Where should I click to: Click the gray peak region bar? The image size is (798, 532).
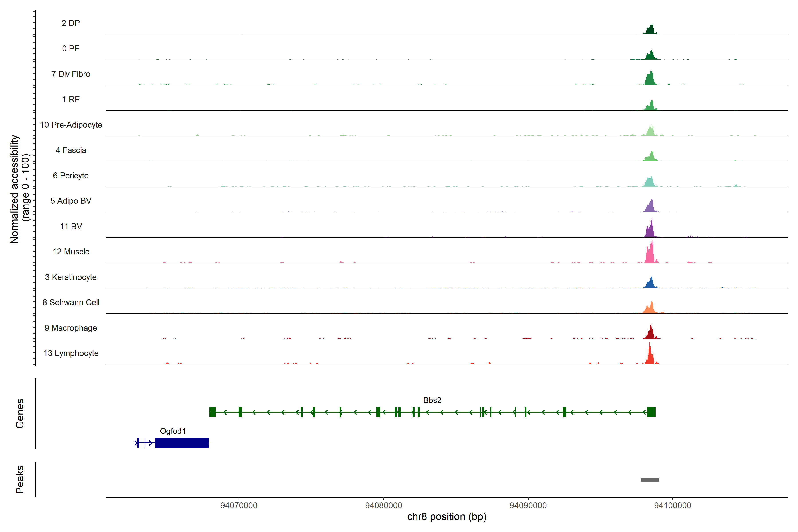[650, 480]
